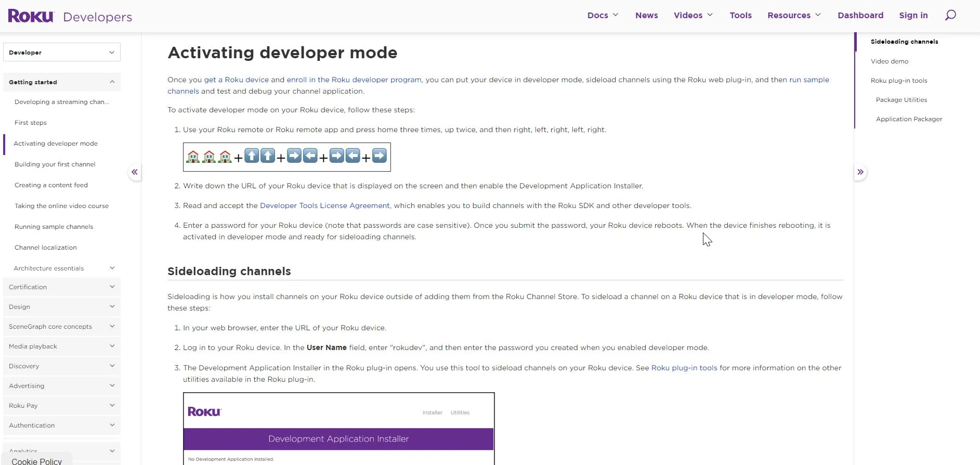The image size is (980, 465).
Task: Jump to Sideloading channels in page outline
Action: (904, 42)
